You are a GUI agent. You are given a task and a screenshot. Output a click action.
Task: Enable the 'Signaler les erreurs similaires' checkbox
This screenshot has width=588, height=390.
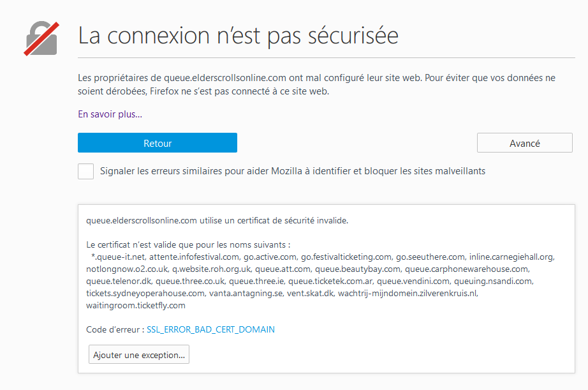pyautogui.click(x=86, y=171)
